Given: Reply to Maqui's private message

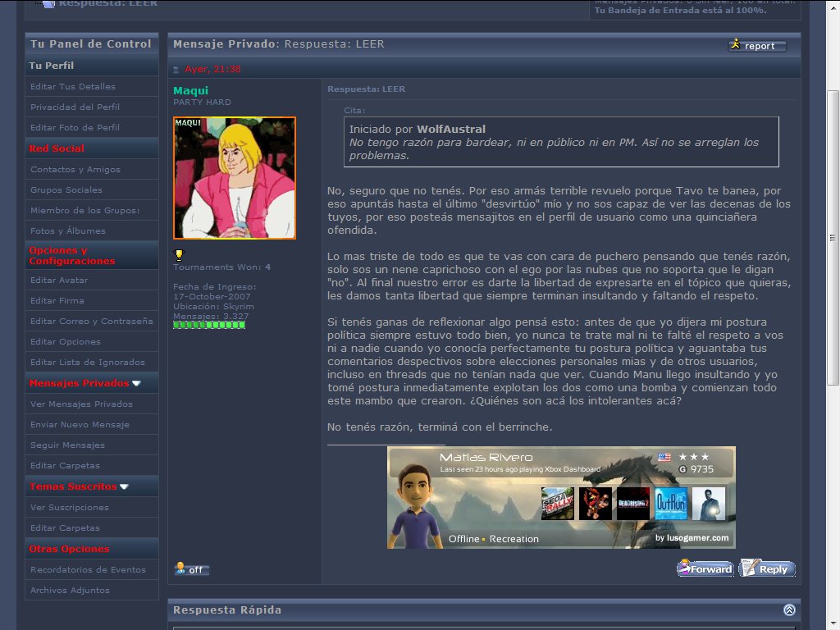Looking at the screenshot, I should (x=767, y=568).
